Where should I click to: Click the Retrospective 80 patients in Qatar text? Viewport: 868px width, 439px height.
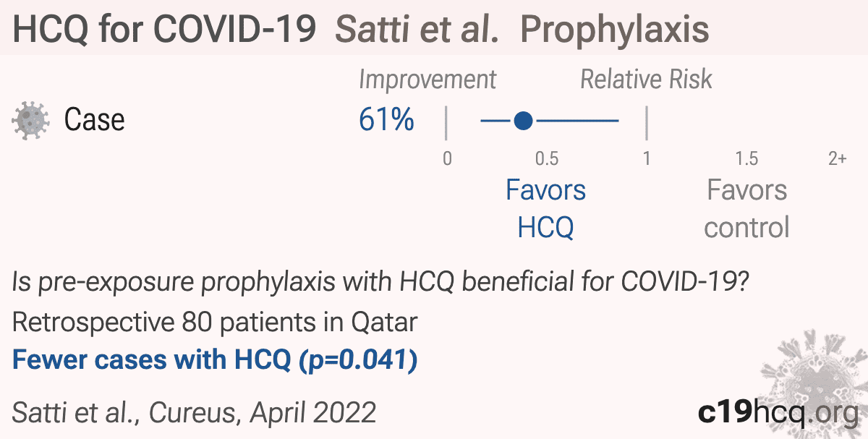(x=215, y=322)
